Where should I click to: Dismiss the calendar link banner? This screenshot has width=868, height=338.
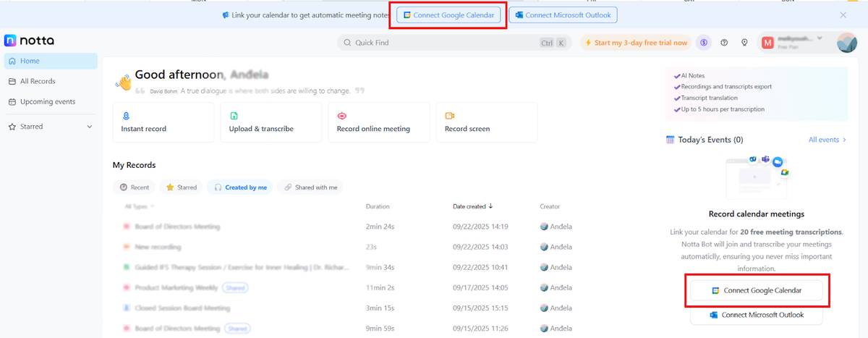[843, 15]
